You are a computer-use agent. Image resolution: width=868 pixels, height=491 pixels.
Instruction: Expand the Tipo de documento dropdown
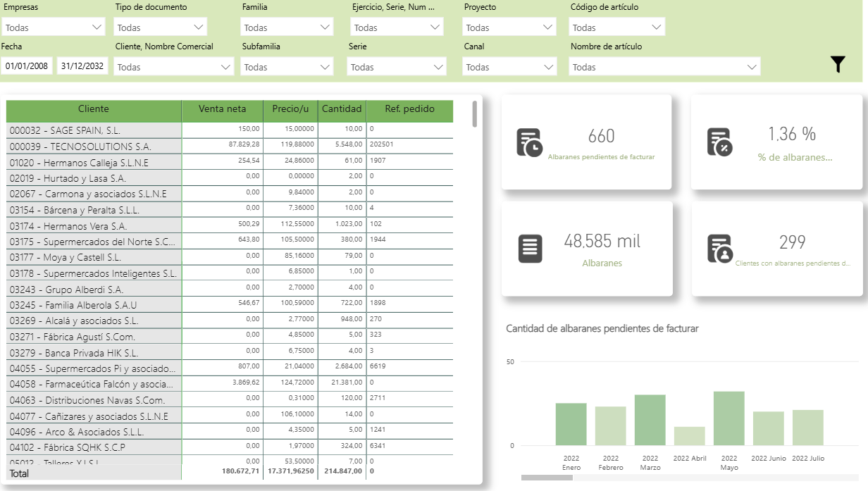[161, 27]
